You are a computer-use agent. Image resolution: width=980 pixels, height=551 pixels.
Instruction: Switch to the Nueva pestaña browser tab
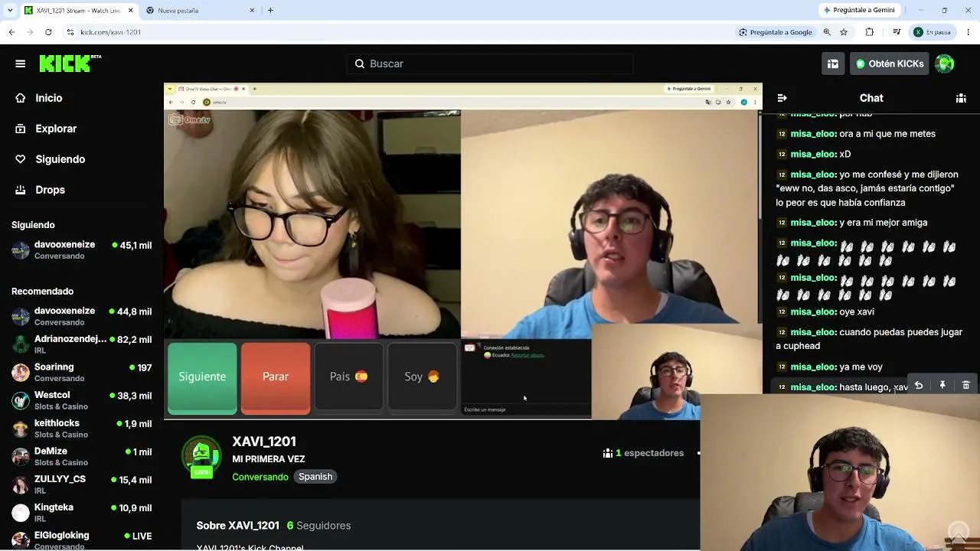point(201,11)
